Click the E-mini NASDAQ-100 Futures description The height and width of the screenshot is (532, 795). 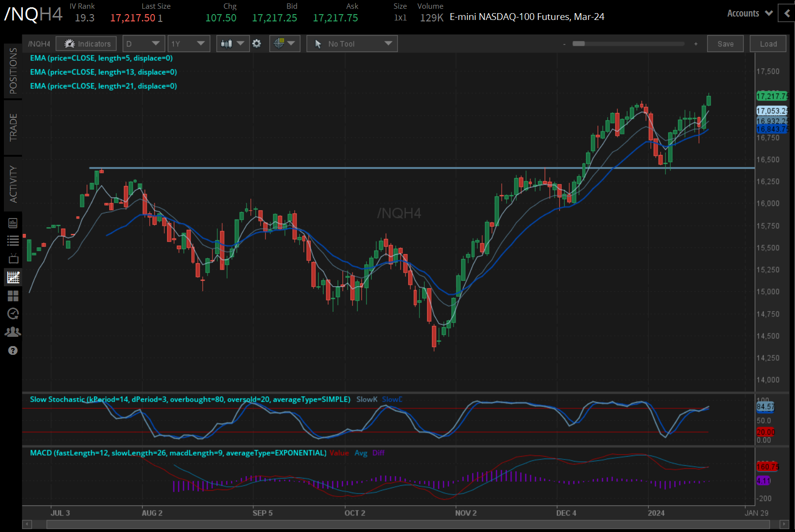[527, 17]
